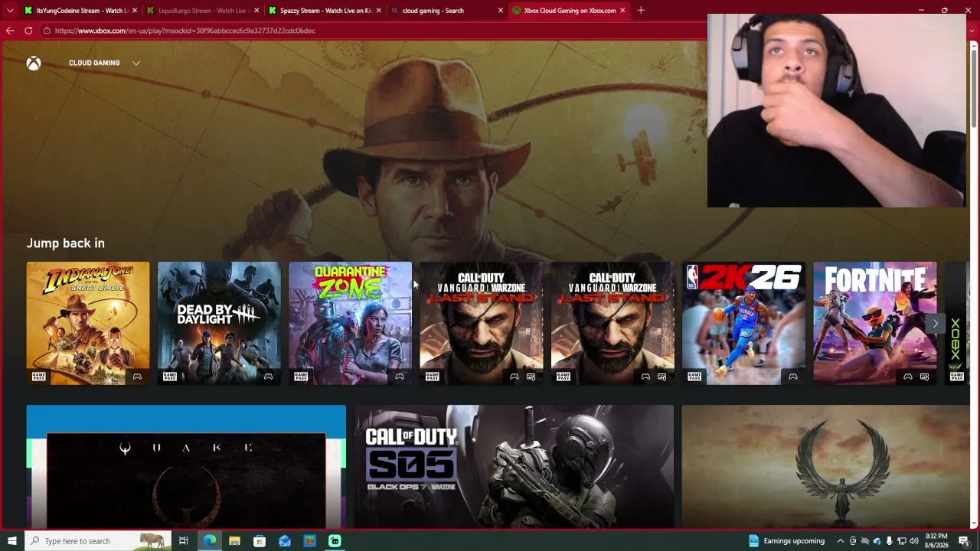980x551 pixels.
Task: Type in the Windows taskbar search box
Action: point(97,541)
